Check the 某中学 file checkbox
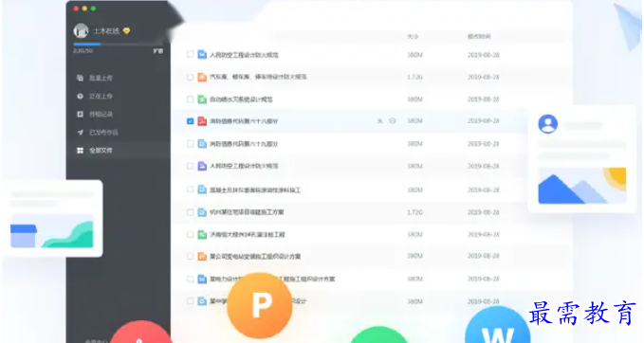The width and height of the screenshot is (644, 343). click(190, 301)
